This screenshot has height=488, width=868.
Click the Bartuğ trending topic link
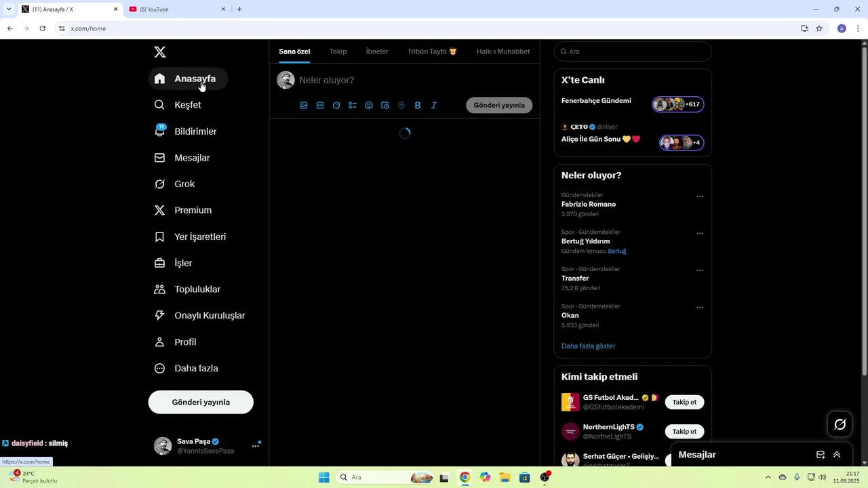click(x=617, y=251)
